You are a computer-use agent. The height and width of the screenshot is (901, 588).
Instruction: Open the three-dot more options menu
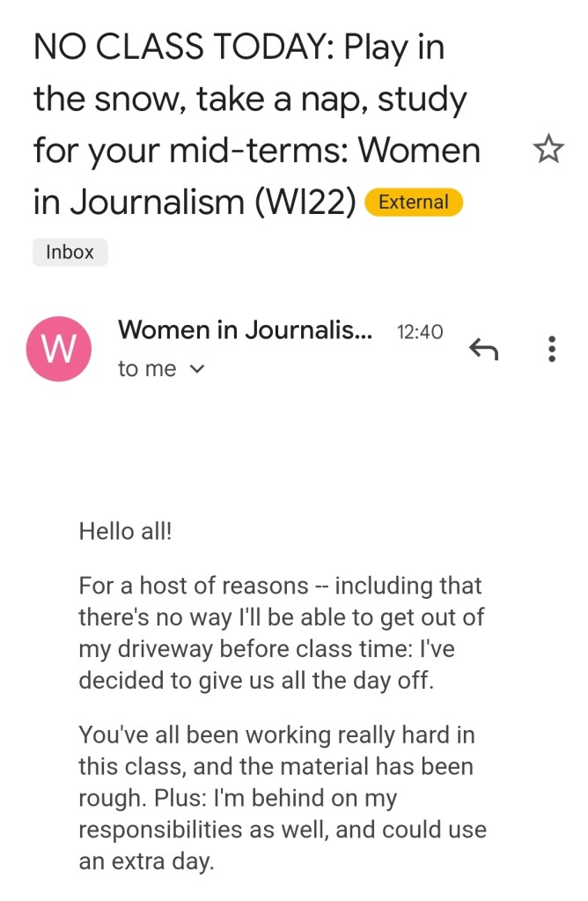(x=552, y=350)
